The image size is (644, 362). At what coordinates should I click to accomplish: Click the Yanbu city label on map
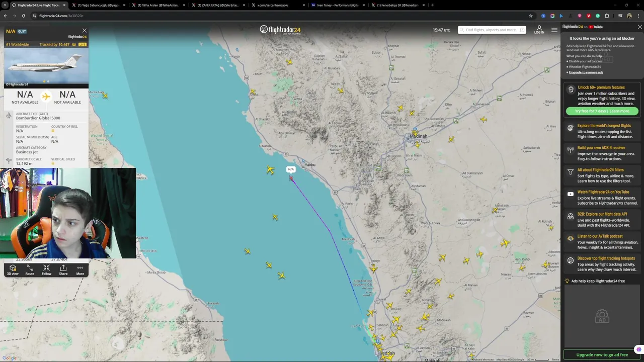(310, 165)
